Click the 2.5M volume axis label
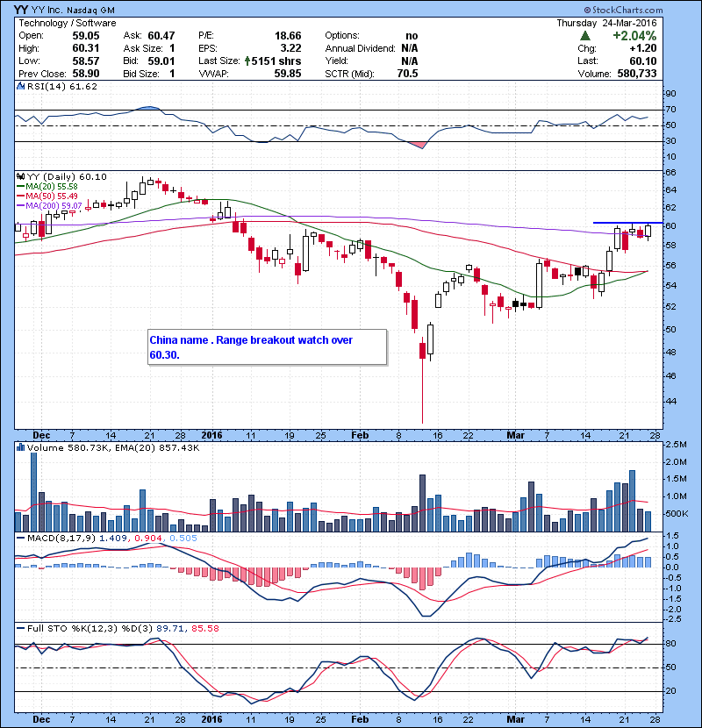This screenshot has width=702, height=728. pyautogui.click(x=676, y=445)
